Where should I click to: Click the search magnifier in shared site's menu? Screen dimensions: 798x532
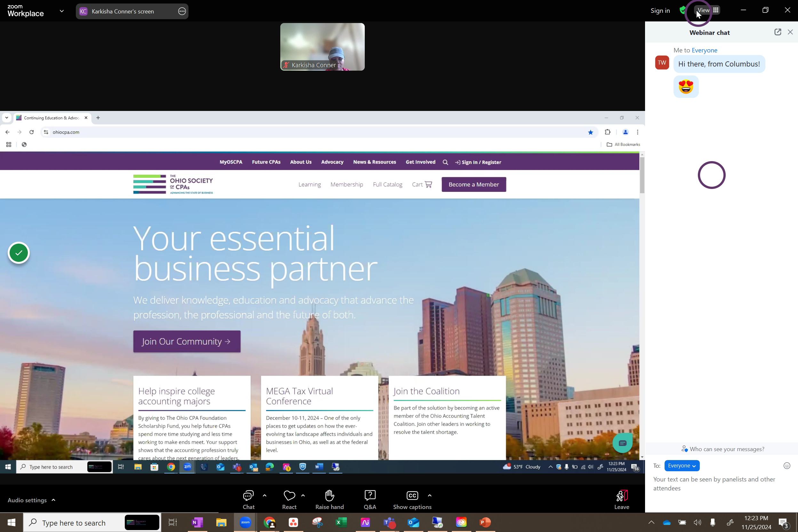click(445, 162)
